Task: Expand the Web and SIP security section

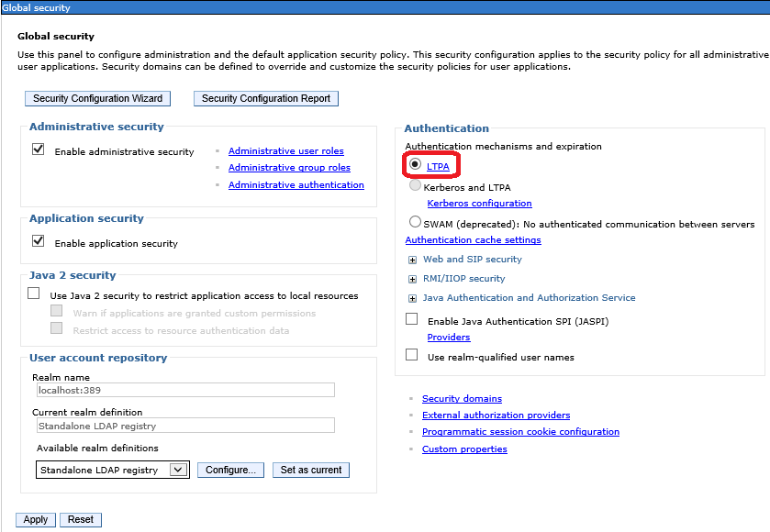Action: coord(413,260)
